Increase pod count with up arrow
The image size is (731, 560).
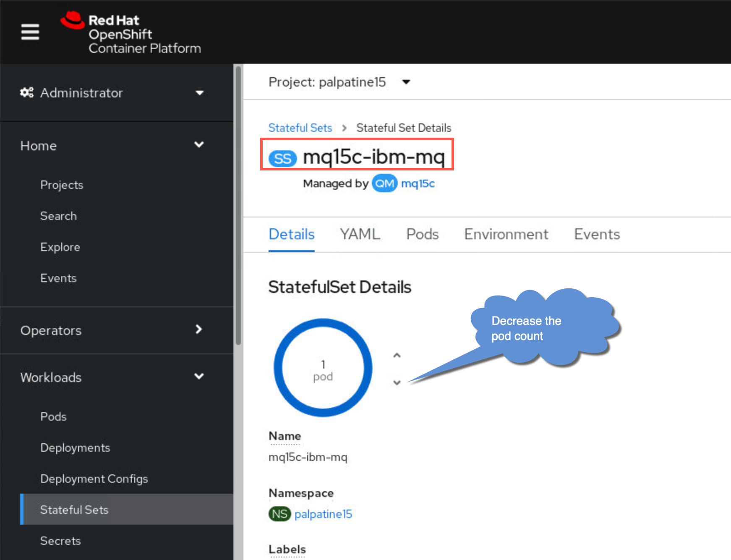pos(397,356)
